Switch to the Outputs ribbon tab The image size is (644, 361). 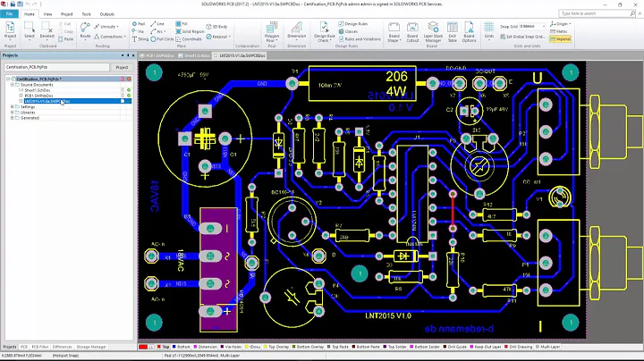(106, 14)
